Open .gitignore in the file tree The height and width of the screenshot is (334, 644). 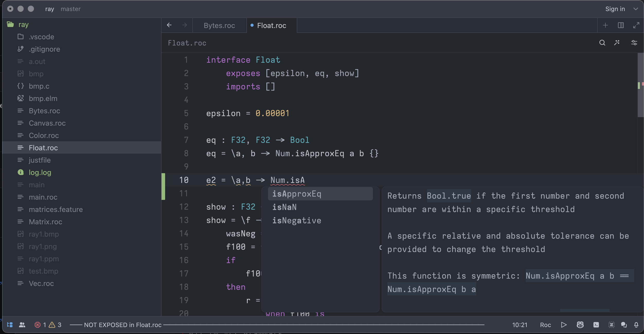82,49
